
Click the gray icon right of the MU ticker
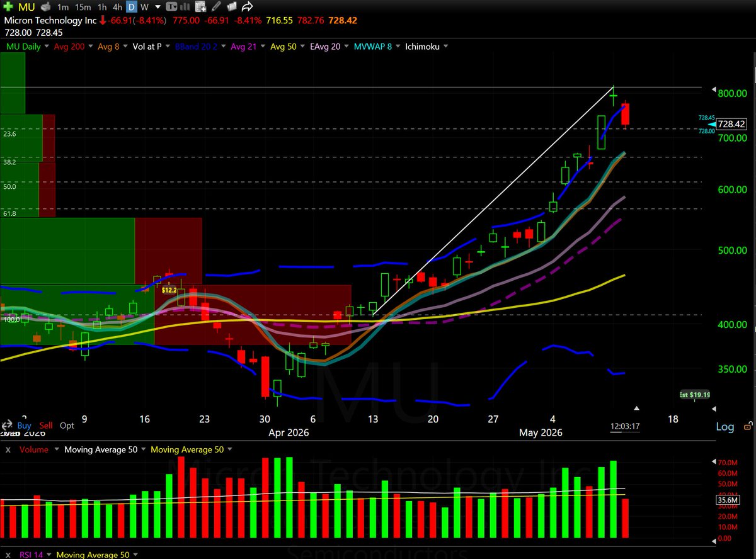coord(45,7)
